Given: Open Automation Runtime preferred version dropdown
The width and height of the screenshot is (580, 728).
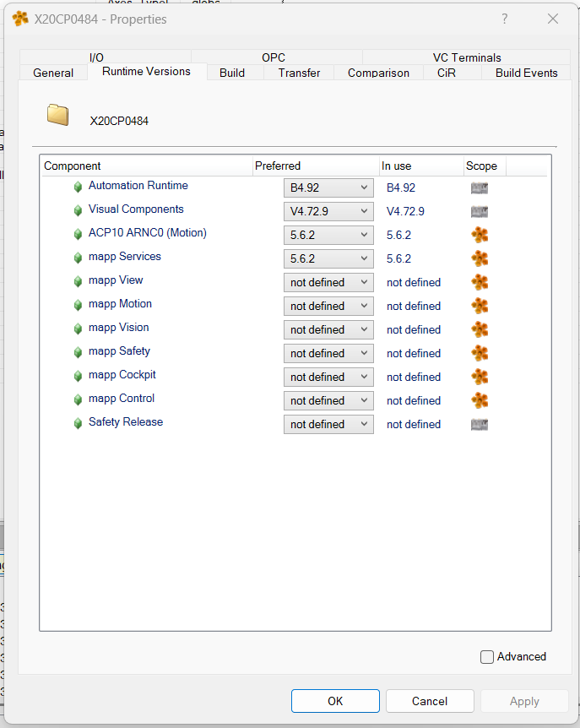Looking at the screenshot, I should [x=328, y=187].
